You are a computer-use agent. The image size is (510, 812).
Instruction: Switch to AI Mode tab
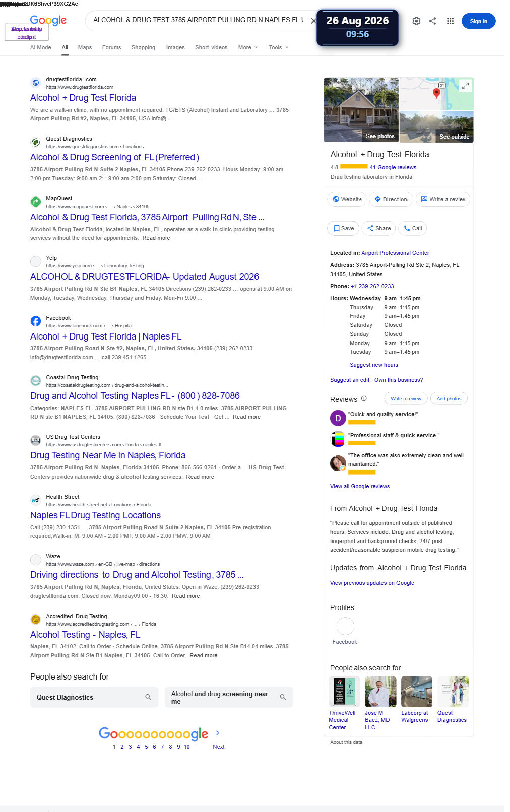pos(41,47)
